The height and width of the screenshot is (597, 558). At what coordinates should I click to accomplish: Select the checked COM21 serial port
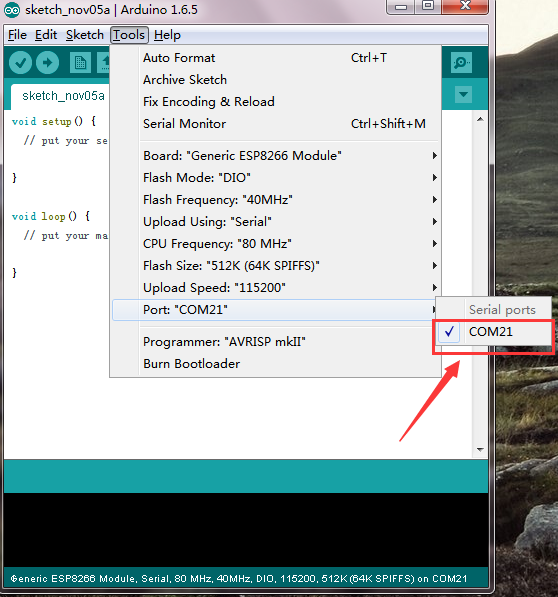(x=493, y=332)
